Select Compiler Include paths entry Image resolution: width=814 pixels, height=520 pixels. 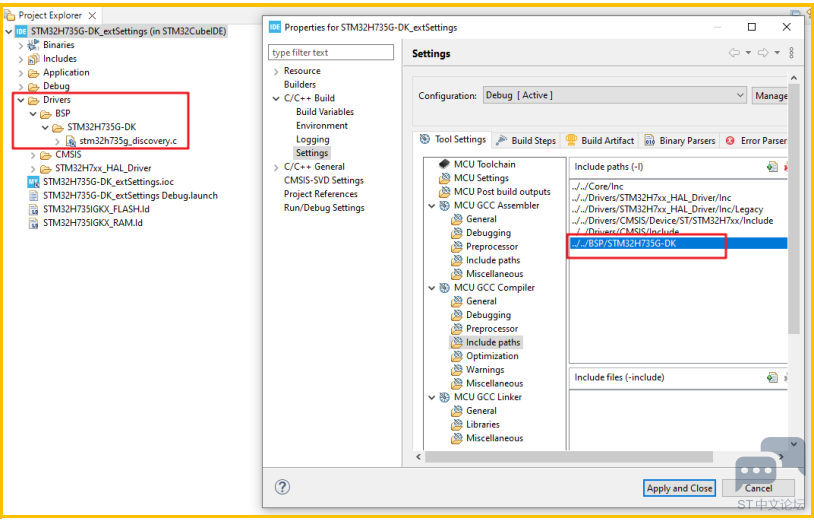click(493, 343)
